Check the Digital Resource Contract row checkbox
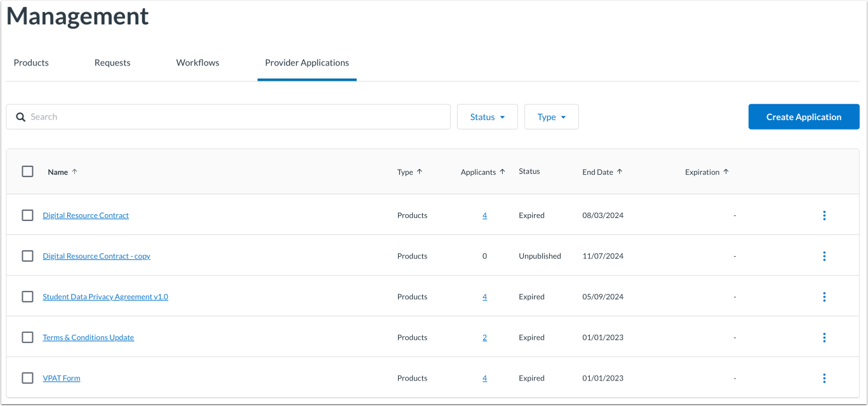The image size is (868, 406). pyautogui.click(x=27, y=215)
